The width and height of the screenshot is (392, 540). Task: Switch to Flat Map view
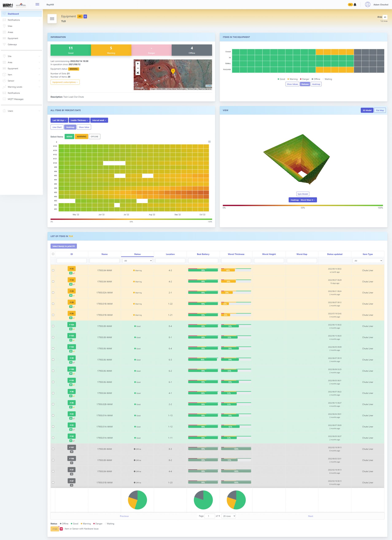[x=380, y=110]
